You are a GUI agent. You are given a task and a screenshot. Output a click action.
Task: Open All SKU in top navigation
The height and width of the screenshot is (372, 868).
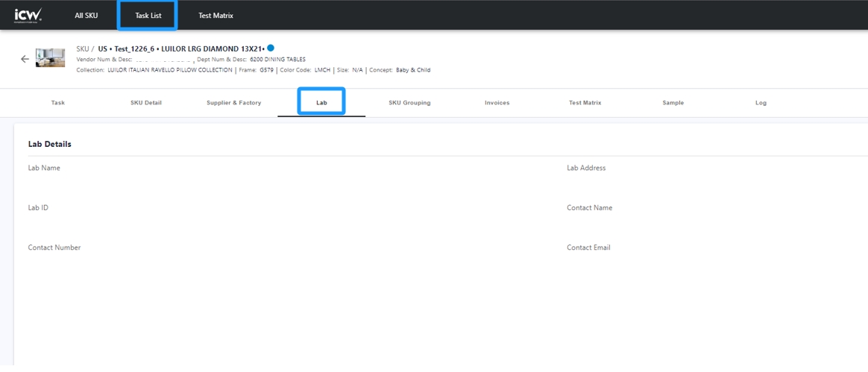[86, 16]
